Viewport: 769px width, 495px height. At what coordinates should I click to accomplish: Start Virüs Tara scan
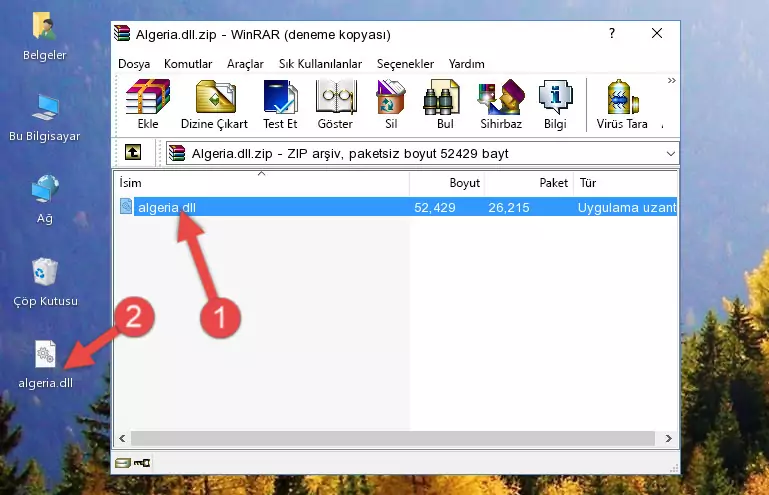622,104
